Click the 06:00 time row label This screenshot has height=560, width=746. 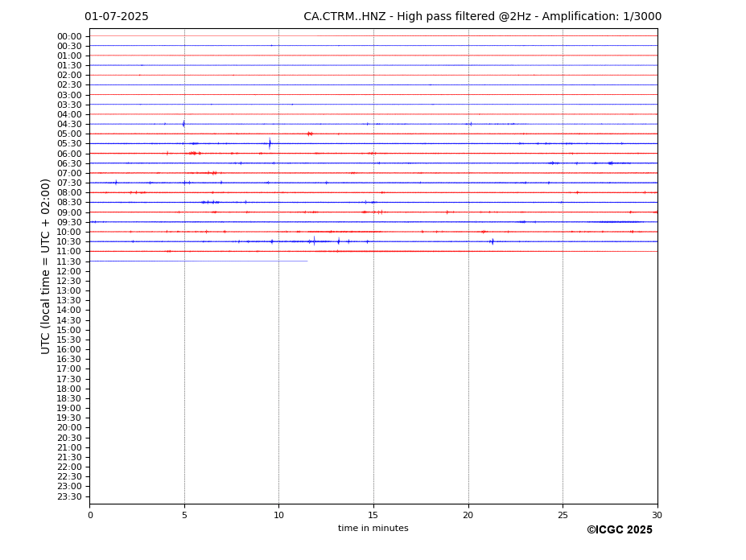pyautogui.click(x=69, y=154)
